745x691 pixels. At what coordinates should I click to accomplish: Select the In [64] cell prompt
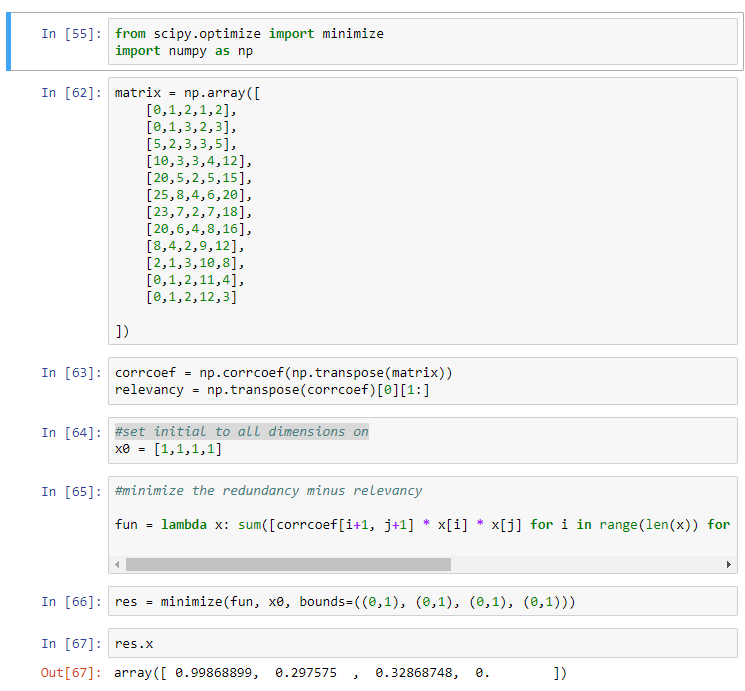tap(71, 432)
